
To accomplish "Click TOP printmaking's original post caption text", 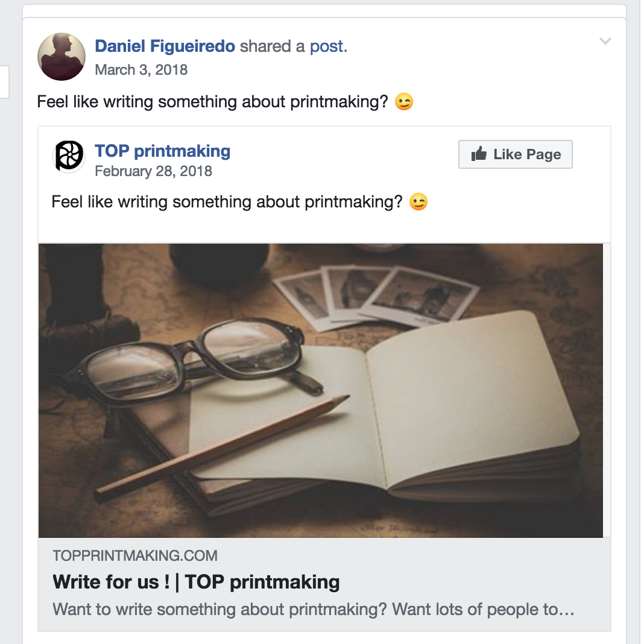I will [226, 201].
